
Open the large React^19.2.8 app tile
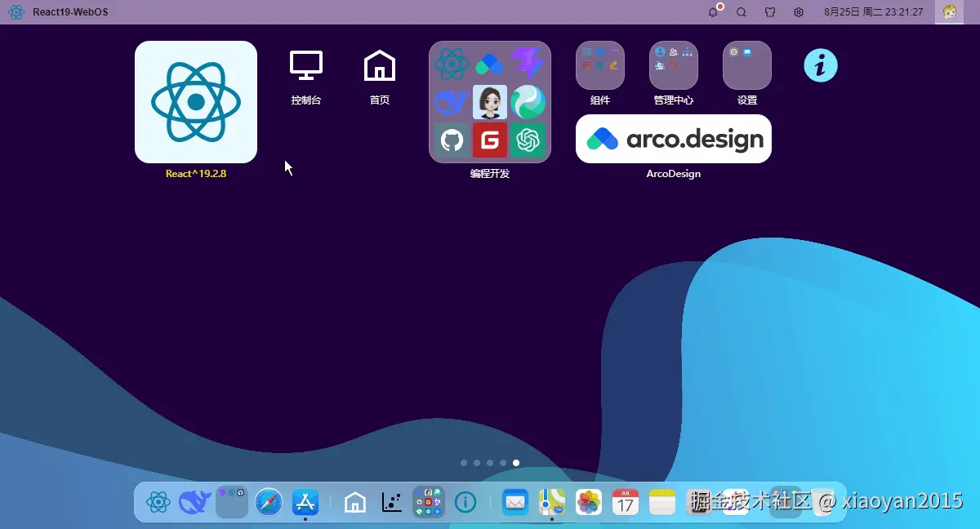196,102
